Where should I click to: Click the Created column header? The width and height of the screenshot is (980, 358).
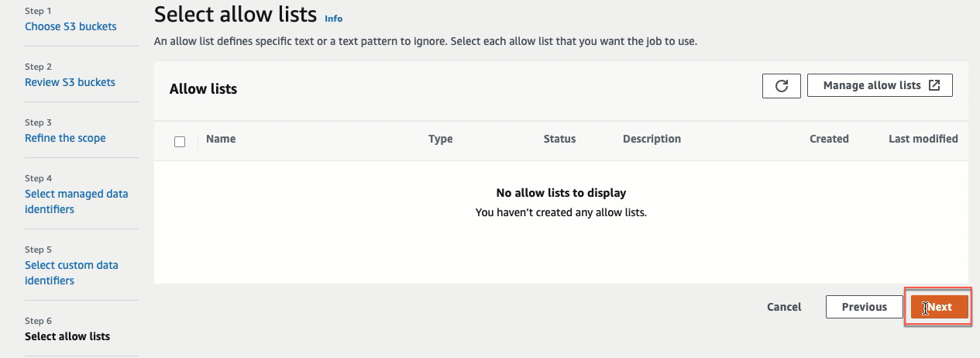pos(829,139)
